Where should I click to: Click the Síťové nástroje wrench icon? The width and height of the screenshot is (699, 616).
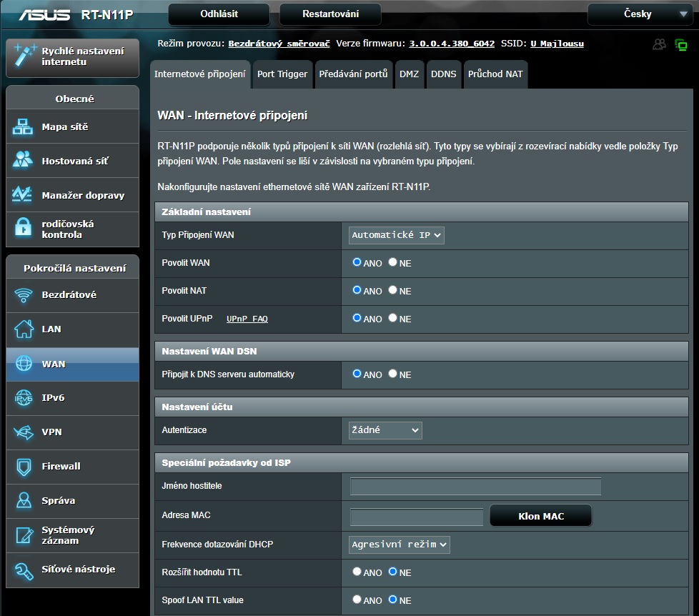click(x=24, y=570)
